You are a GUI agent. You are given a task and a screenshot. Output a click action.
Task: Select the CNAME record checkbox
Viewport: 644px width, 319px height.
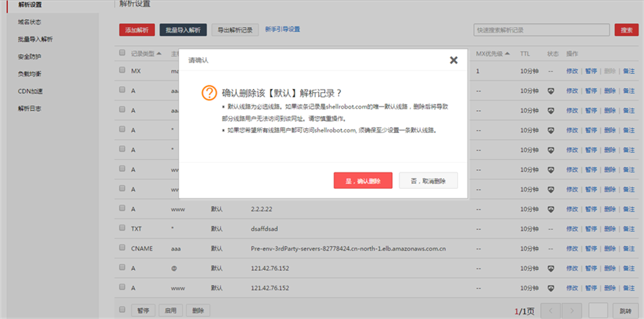coord(122,248)
